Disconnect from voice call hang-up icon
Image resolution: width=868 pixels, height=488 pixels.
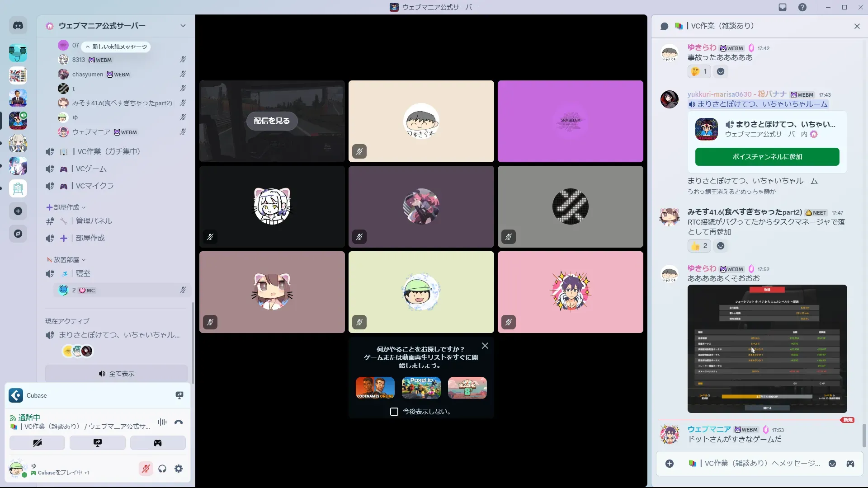[179, 422]
